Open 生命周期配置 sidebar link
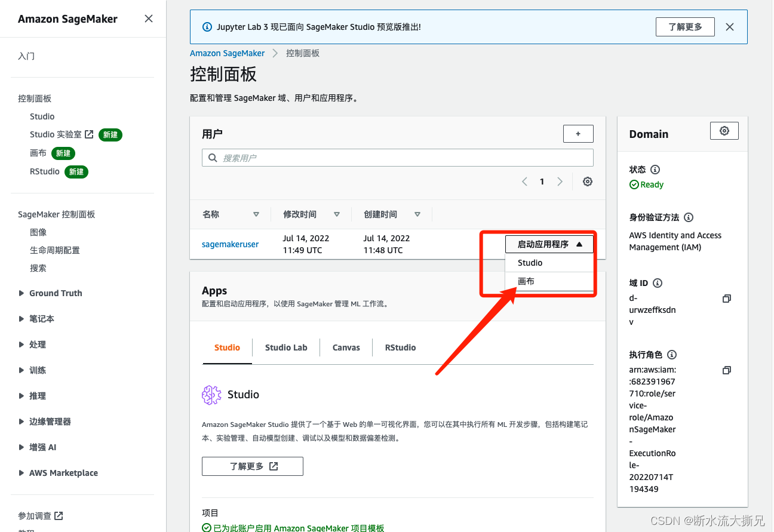 [x=55, y=250]
